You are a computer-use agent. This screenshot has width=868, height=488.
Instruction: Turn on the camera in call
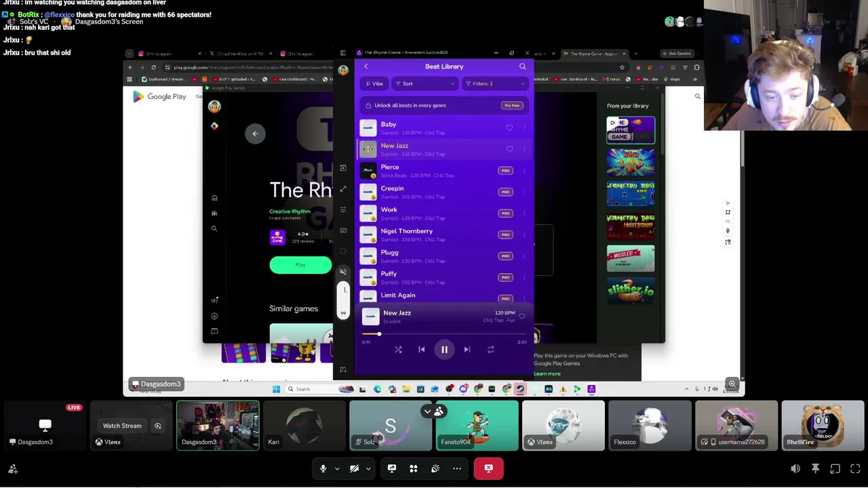coord(354,468)
